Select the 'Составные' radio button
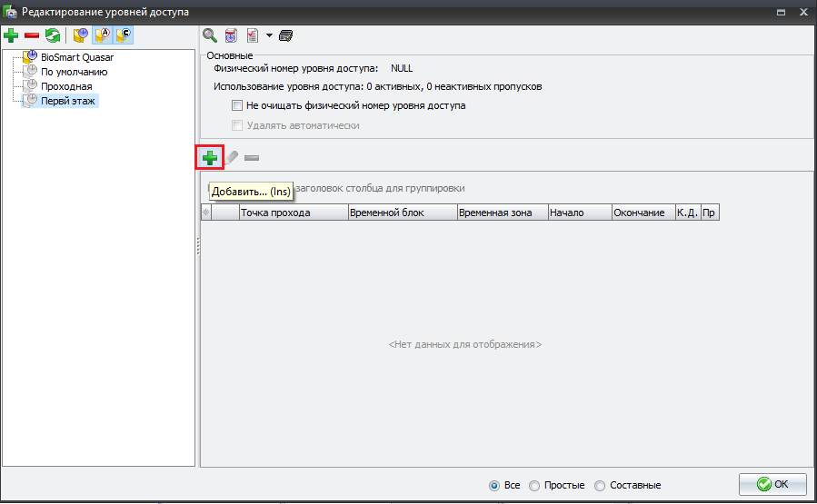Screen dimensions: 817x504 point(600,485)
